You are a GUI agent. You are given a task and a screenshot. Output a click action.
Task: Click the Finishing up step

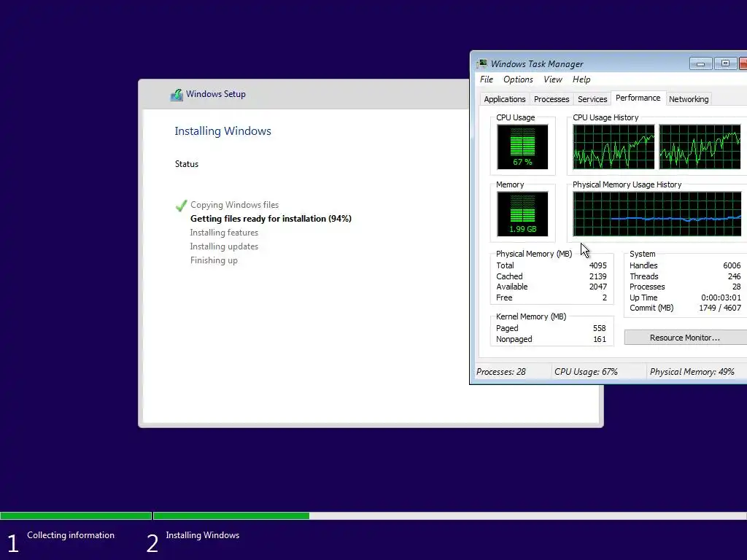tap(214, 260)
